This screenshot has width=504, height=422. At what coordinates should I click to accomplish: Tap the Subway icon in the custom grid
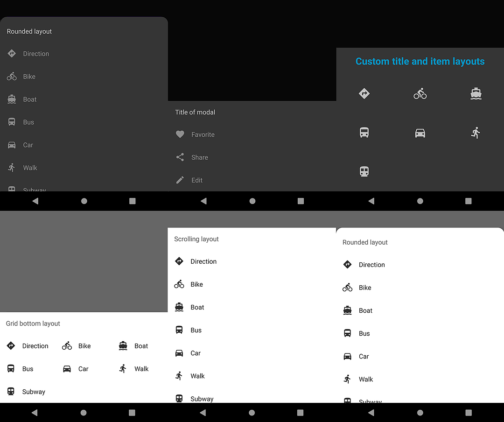(x=364, y=171)
